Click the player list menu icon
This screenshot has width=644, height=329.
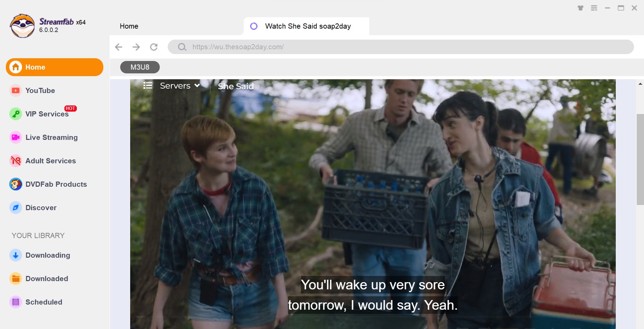click(x=148, y=85)
